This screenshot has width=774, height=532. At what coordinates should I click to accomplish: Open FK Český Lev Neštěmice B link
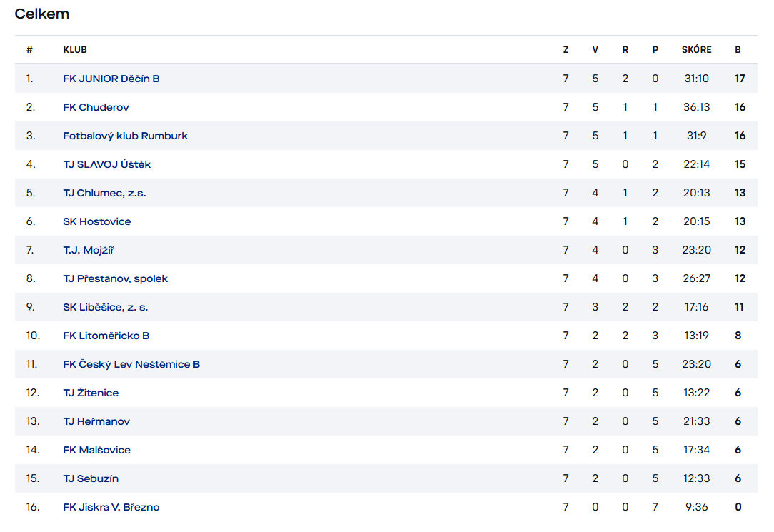click(131, 364)
